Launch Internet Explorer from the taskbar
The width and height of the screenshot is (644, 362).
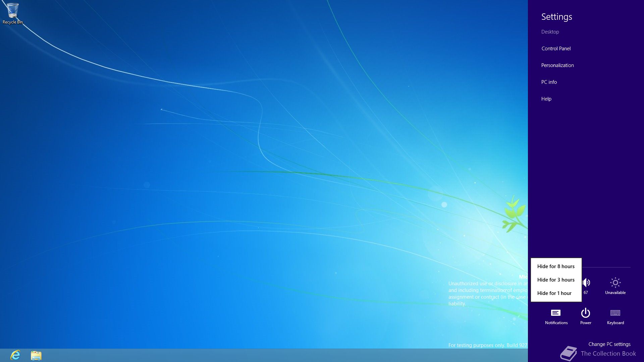15,355
